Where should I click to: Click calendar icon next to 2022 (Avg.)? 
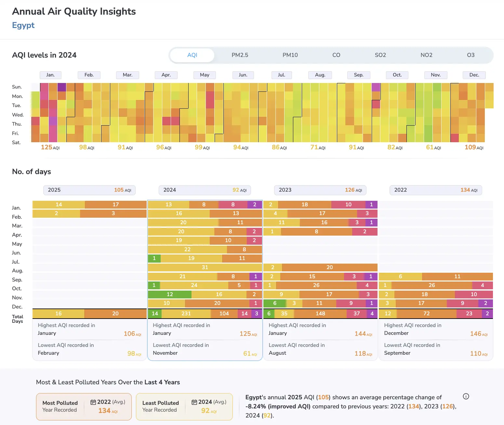(93, 402)
